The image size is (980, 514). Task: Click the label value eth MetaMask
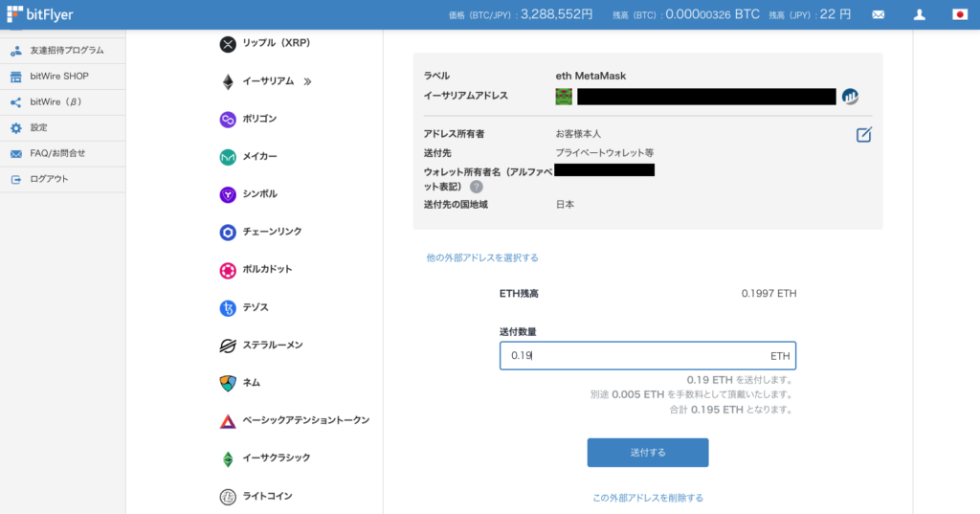coord(590,76)
